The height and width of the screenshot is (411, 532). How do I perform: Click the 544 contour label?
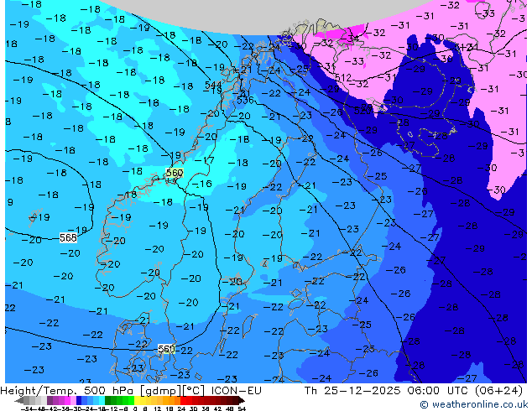click(x=213, y=85)
